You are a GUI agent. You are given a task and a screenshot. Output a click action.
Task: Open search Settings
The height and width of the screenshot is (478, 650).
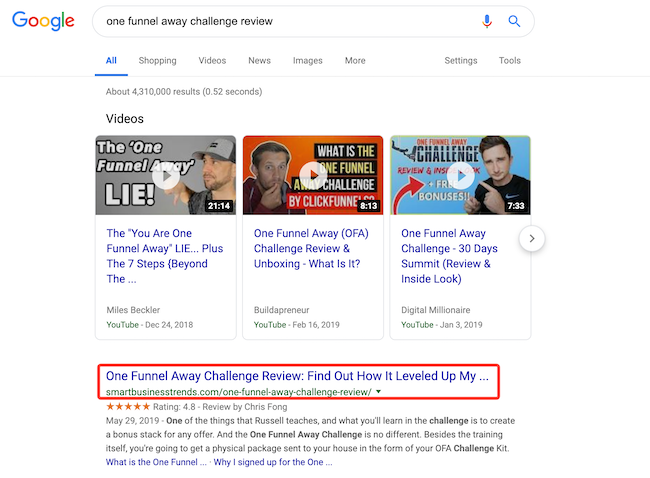[461, 61]
